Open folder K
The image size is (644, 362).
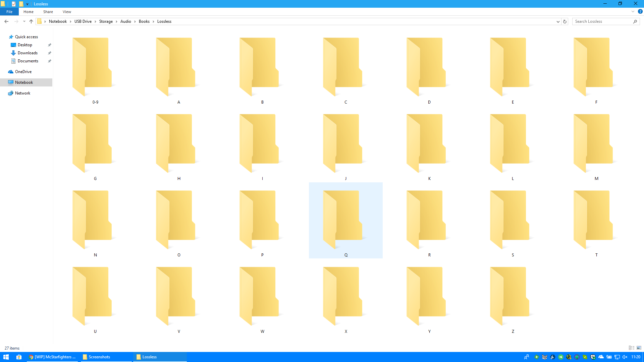pyautogui.click(x=429, y=144)
